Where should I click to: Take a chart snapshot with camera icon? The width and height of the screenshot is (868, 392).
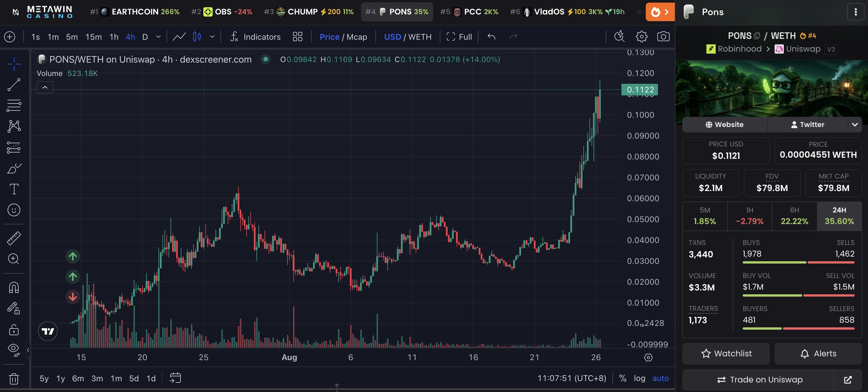pyautogui.click(x=663, y=36)
